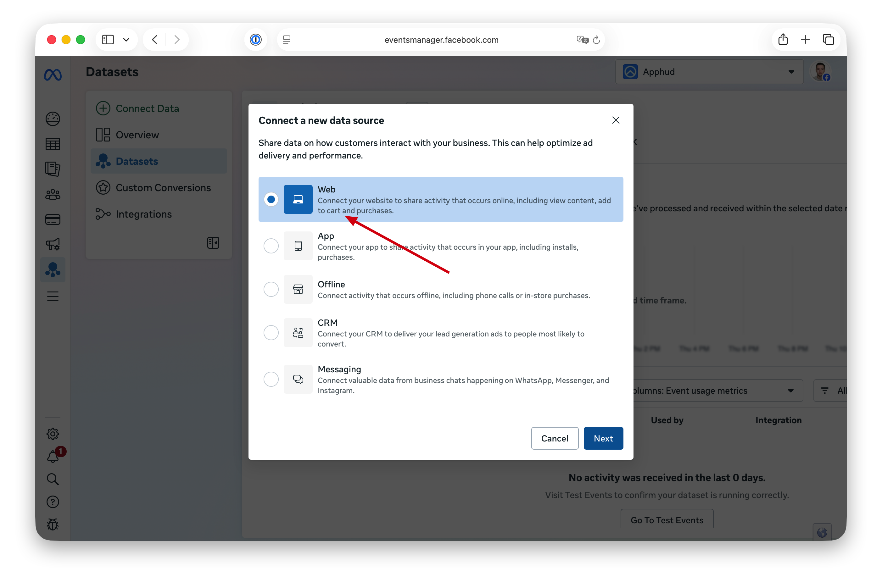Open the help question mark icon
The image size is (882, 588).
tap(53, 502)
